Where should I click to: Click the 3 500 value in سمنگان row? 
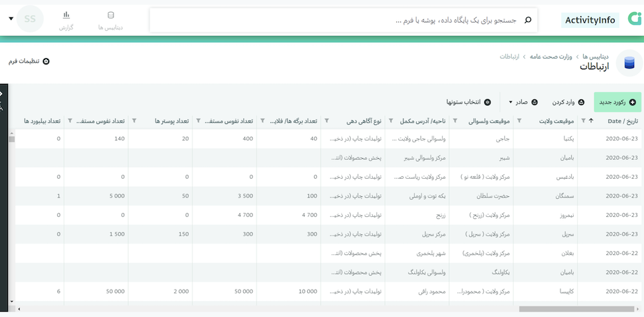(x=224, y=196)
